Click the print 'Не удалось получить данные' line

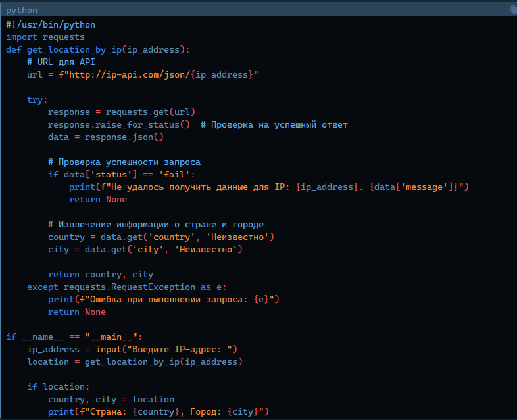pos(269,187)
